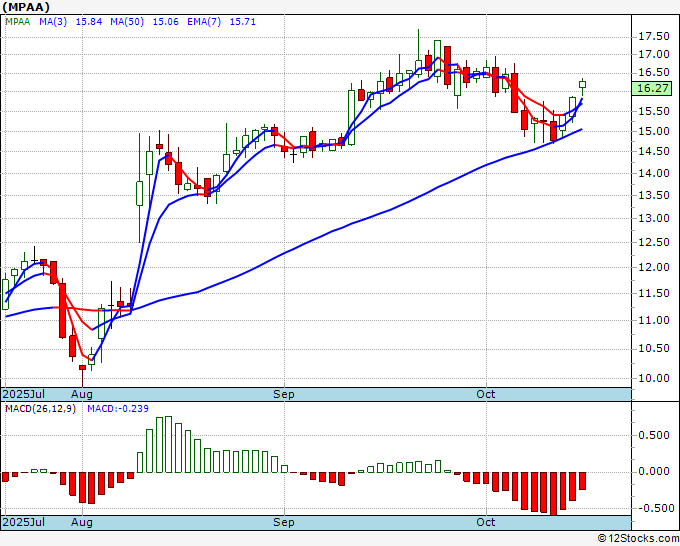680x546 pixels.
Task: Click the (MPAA) chart title
Action: [x=26, y=7]
